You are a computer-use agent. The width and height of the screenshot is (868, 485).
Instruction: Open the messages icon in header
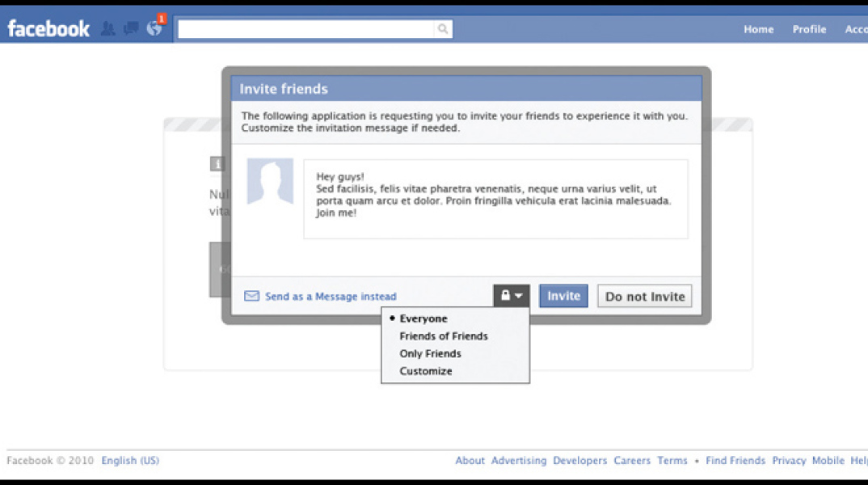tap(130, 29)
